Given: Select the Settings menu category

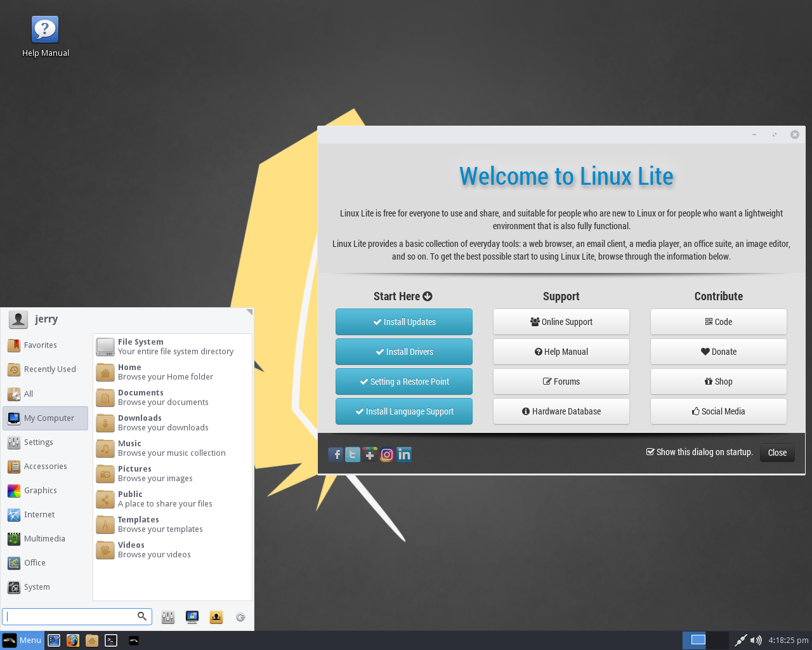Looking at the screenshot, I should pos(46,442).
